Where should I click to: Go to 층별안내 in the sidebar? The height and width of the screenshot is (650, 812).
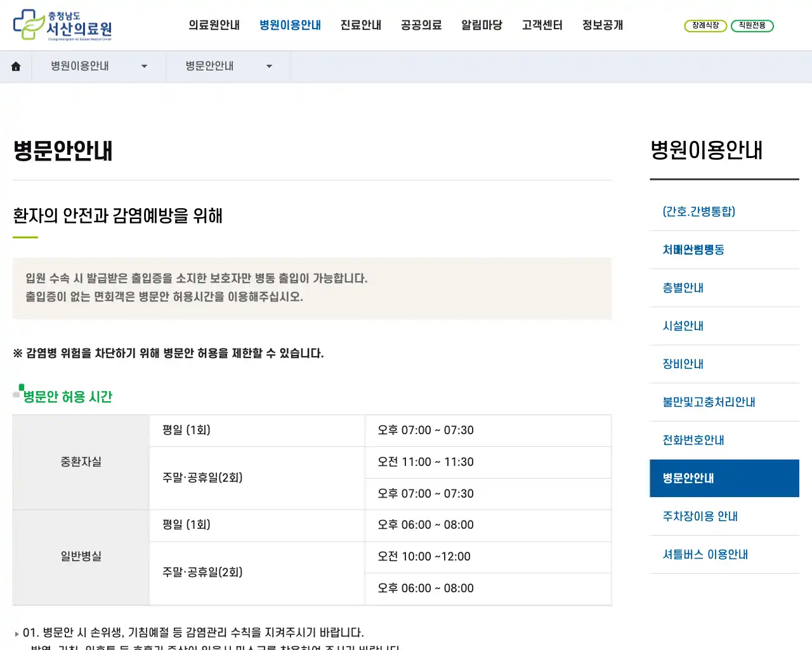[x=724, y=288]
